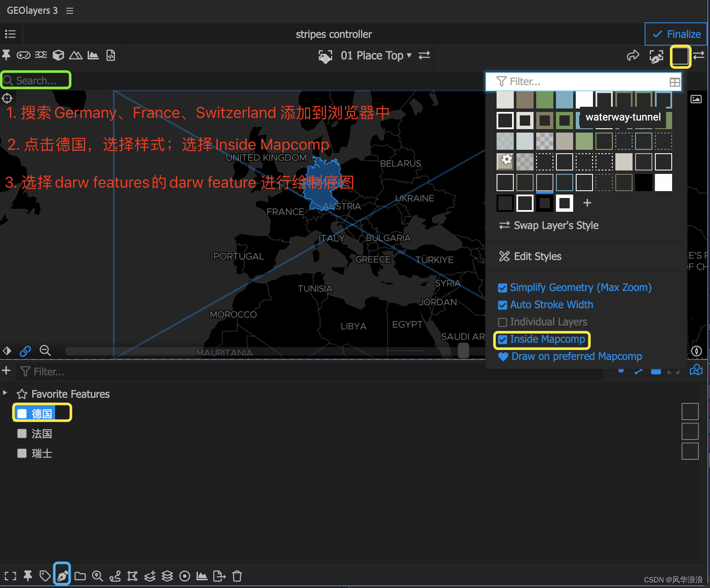
Task: Select the solid light-blue style swatch in the top row
Action: (564, 99)
